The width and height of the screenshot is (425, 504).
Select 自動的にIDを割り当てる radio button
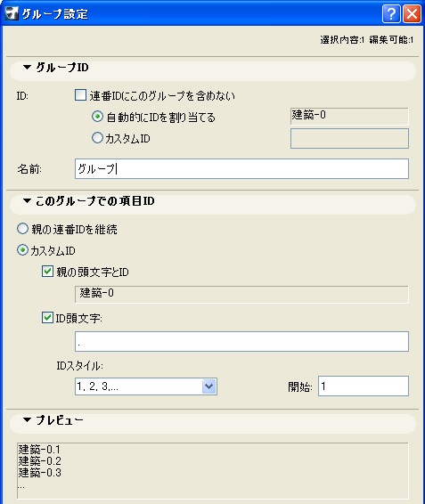(97, 117)
